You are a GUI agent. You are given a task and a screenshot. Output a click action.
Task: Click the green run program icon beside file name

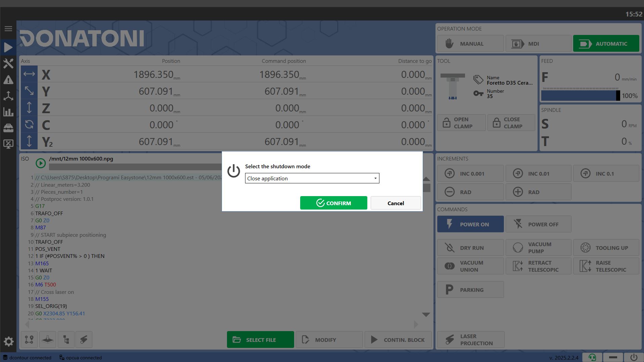pyautogui.click(x=41, y=163)
